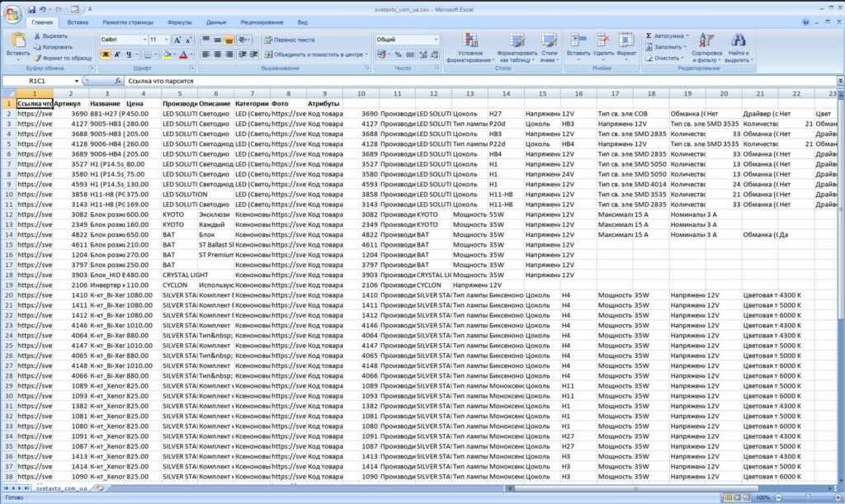Click the Вставить paste clipboard icon
845x504 pixels.
[18, 41]
